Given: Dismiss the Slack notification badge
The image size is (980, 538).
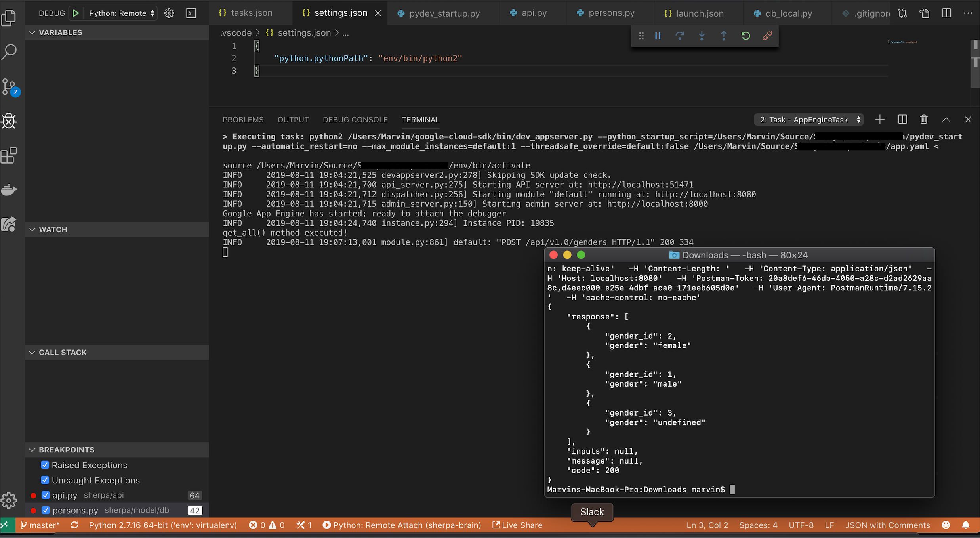Looking at the screenshot, I should 592,512.
